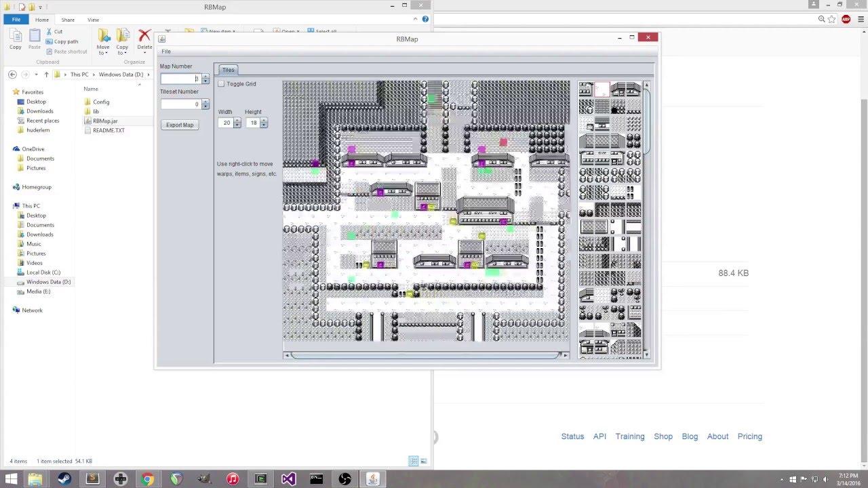Open the blue File tab in Explorer
This screenshot has height=488, width=868.
click(16, 20)
